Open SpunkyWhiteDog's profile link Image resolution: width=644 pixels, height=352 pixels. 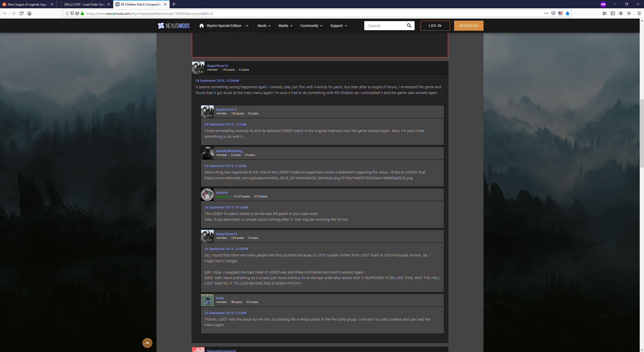click(229, 151)
